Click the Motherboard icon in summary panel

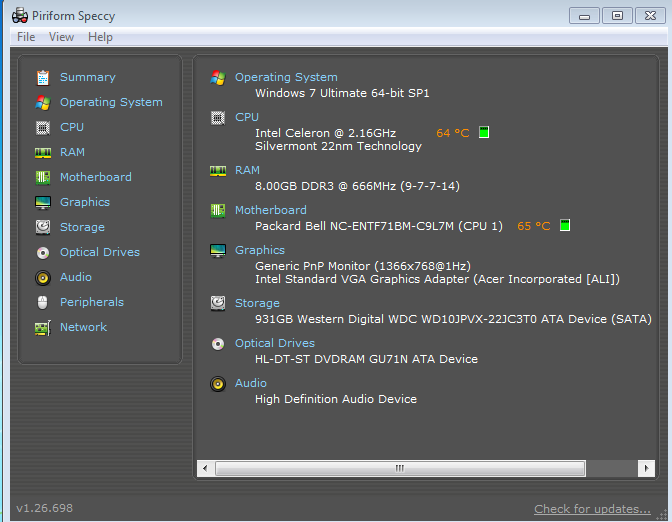(x=218, y=210)
